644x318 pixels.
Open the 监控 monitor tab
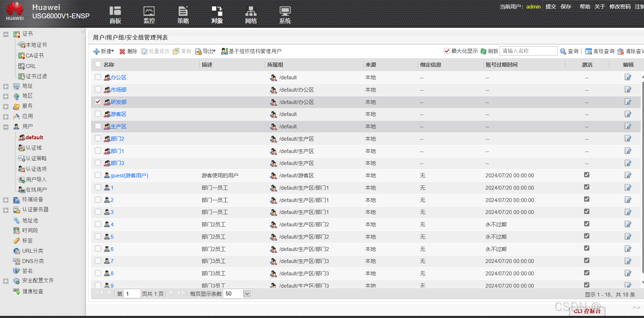[x=149, y=15]
